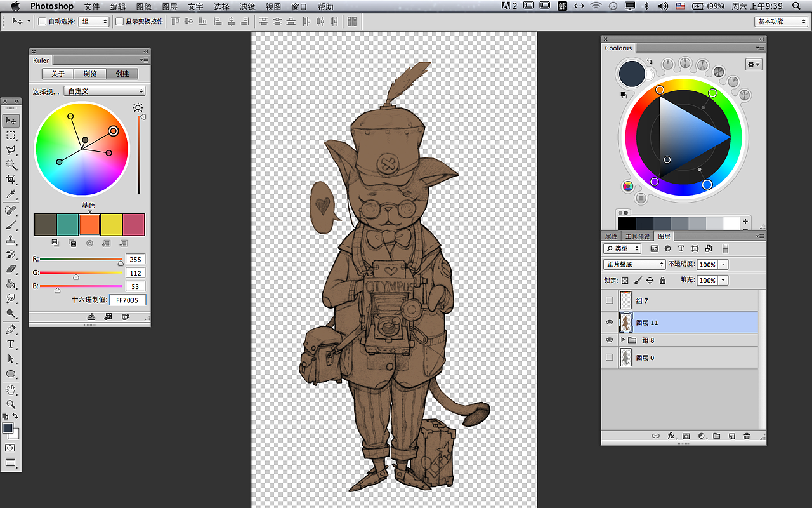Open the 滤镜 menu
The height and width of the screenshot is (508, 812).
[x=247, y=6]
